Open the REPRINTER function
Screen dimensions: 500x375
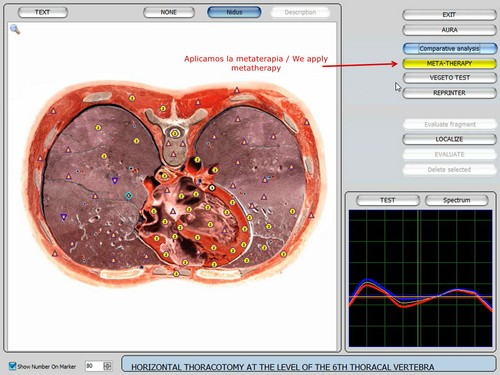coord(449,93)
